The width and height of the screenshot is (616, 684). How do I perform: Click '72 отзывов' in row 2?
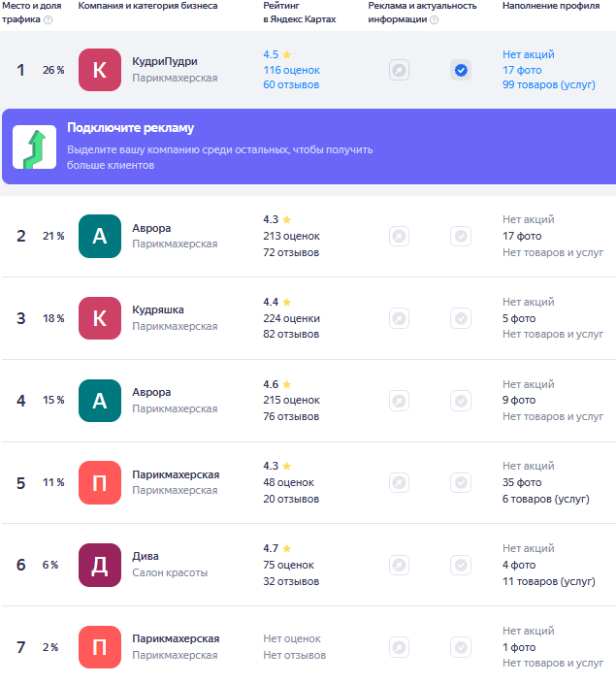[291, 252]
